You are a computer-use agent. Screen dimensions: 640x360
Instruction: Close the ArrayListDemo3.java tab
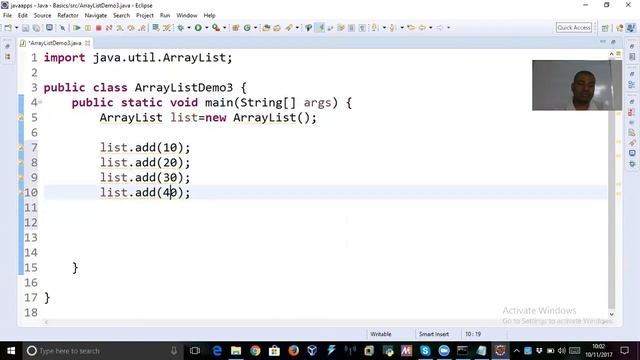click(87, 43)
